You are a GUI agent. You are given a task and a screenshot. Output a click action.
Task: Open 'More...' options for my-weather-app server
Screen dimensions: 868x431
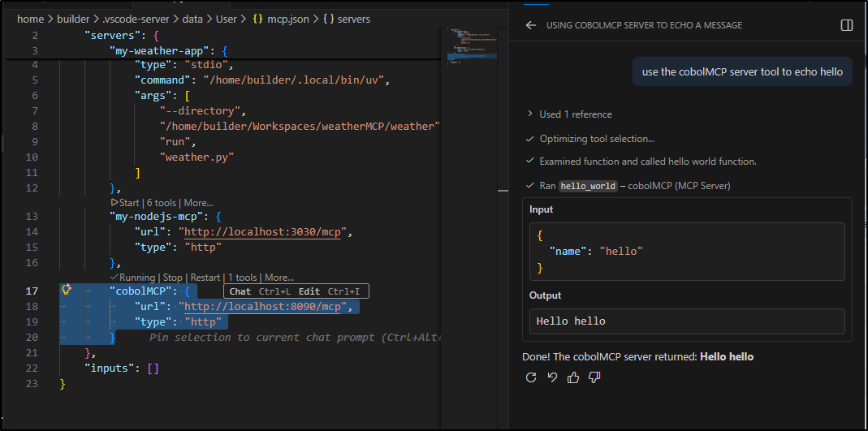(198, 203)
